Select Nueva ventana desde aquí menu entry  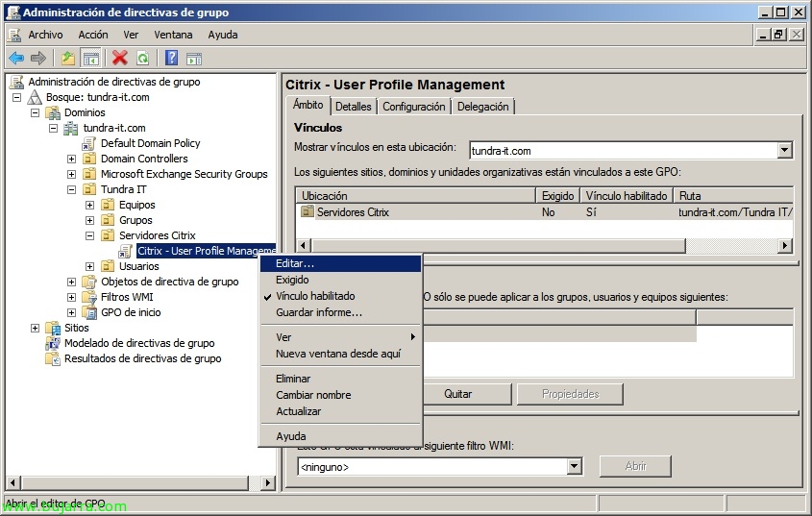click(x=338, y=354)
